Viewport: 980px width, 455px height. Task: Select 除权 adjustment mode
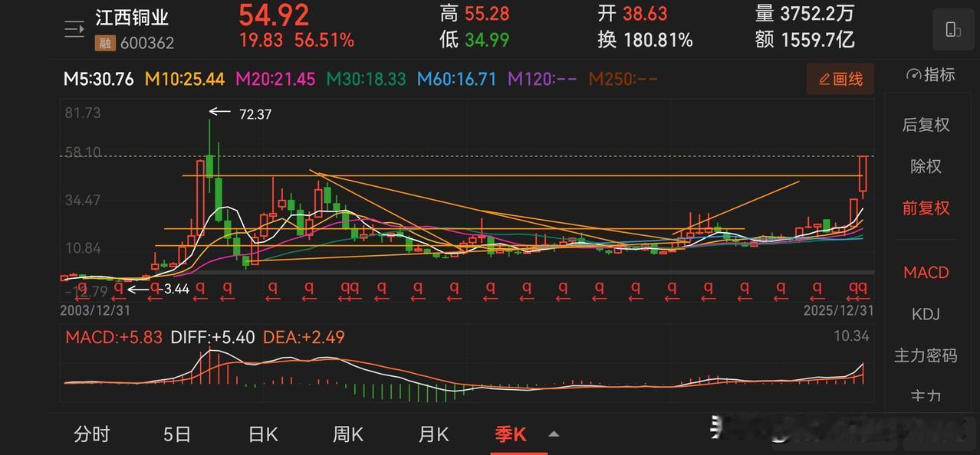[926, 166]
